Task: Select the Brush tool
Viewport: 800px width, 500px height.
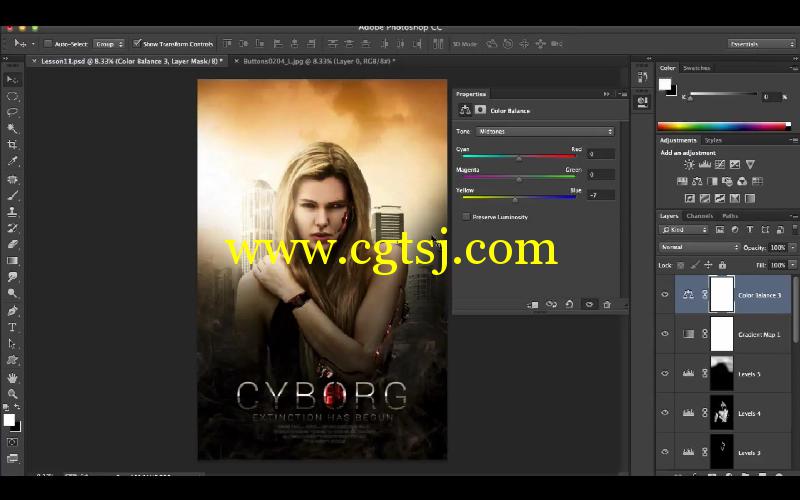Action: pyautogui.click(x=12, y=195)
